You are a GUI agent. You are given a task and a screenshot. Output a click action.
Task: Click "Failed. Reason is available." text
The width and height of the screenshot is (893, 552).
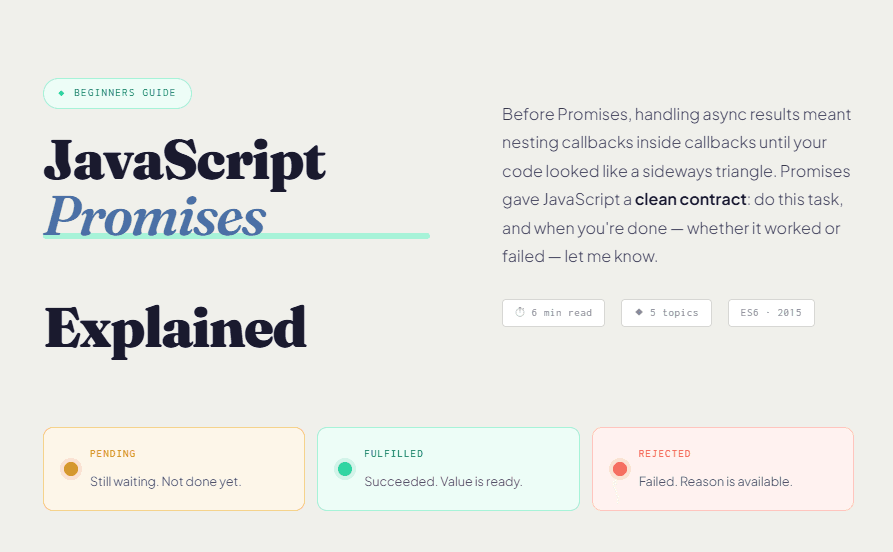point(715,482)
